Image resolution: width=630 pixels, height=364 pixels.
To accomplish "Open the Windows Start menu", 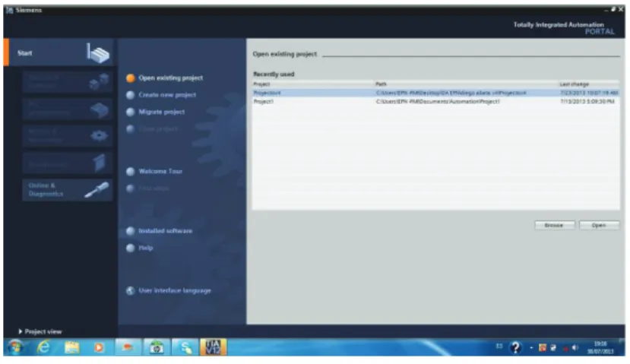I will 16,347.
